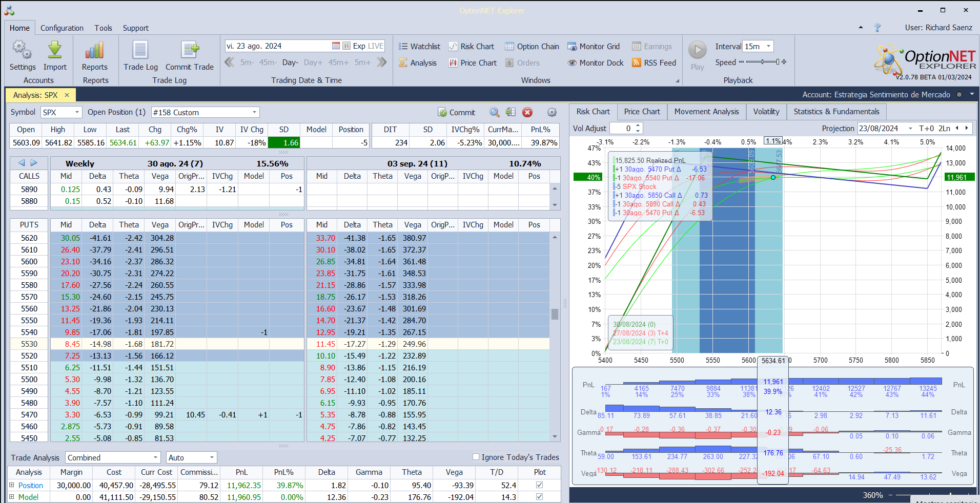Open the Watchlist window
The image size is (980, 503).
point(419,47)
